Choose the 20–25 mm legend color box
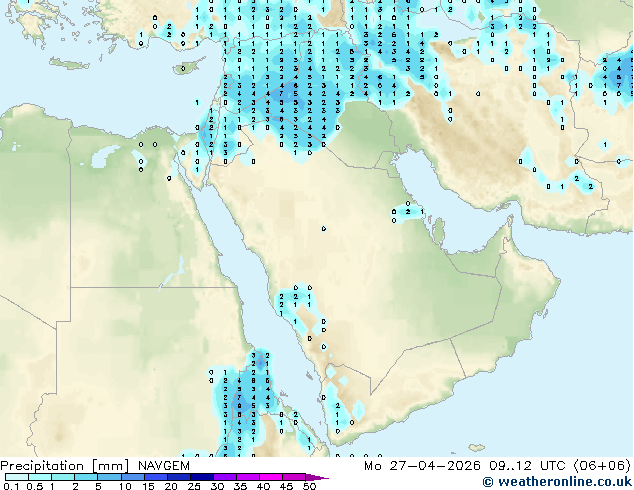This screenshot has width=634, height=490. tap(178, 477)
